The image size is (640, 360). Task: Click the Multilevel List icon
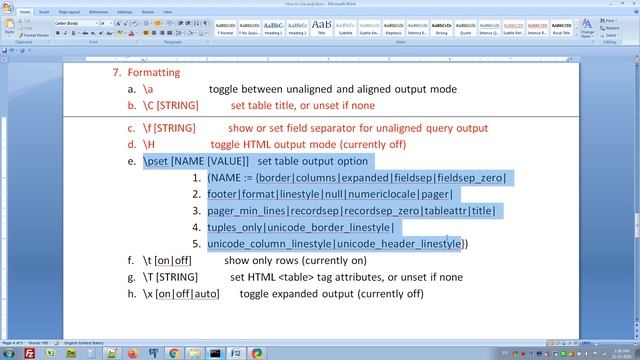(170, 23)
